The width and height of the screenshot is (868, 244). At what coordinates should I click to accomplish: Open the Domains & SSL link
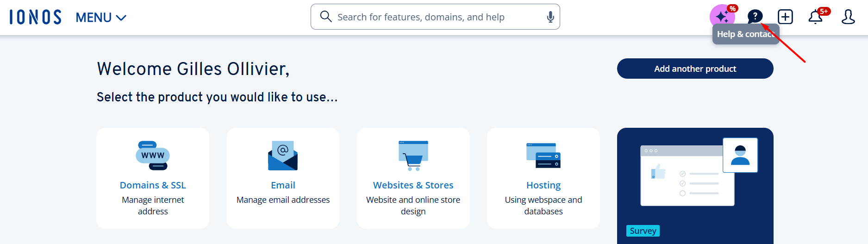[x=153, y=185]
